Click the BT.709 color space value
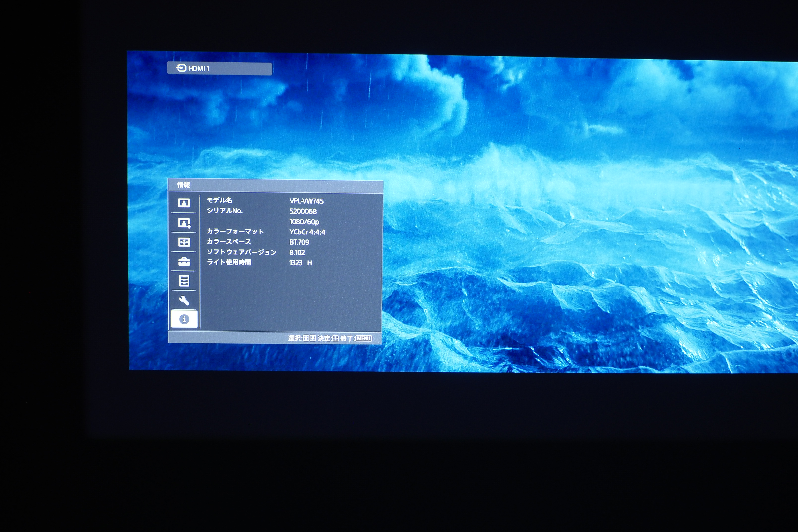This screenshot has height=532, width=798. 299,242
